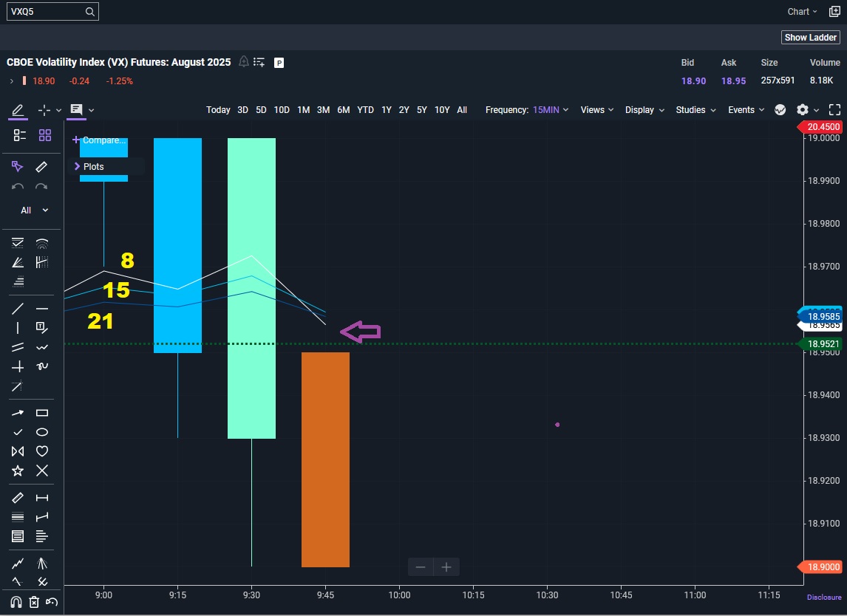The height and width of the screenshot is (616, 847).
Task: Set time range to 5D
Action: (x=261, y=109)
